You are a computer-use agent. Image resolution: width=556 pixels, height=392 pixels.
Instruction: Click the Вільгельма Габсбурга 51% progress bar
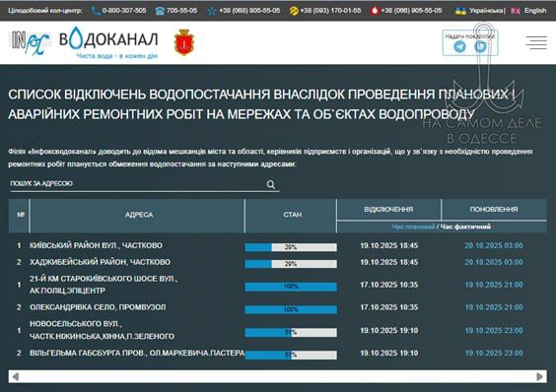pyautogui.click(x=291, y=355)
